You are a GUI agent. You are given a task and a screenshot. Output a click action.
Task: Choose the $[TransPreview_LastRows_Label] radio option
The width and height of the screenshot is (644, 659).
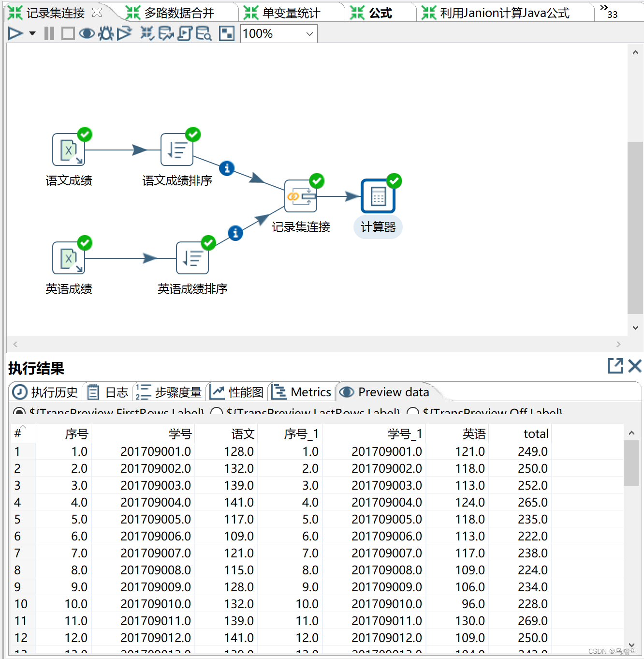216,413
